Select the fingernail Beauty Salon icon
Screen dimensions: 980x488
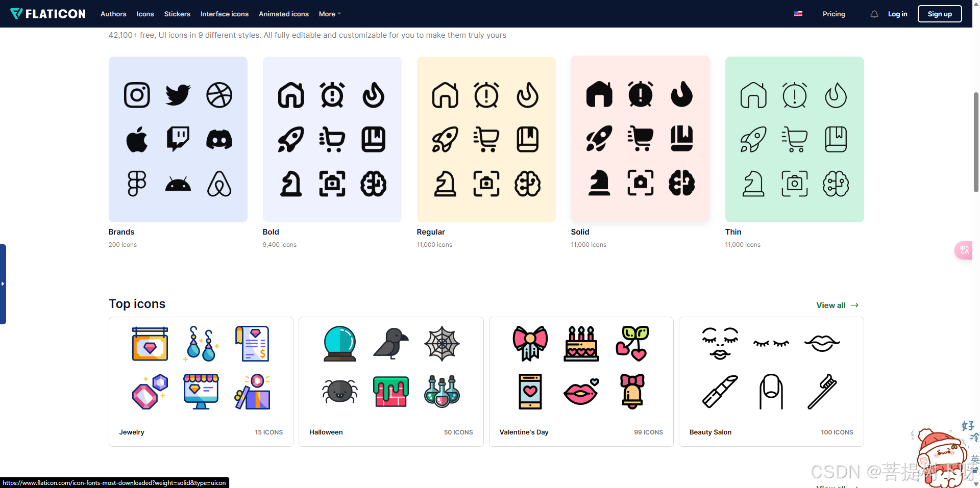click(771, 392)
